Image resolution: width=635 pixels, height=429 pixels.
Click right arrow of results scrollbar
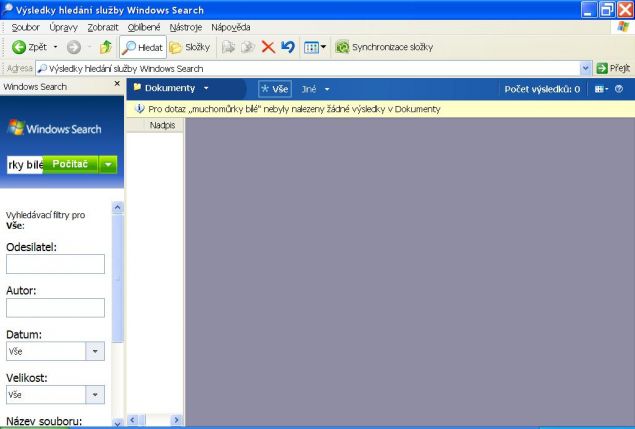click(176, 420)
